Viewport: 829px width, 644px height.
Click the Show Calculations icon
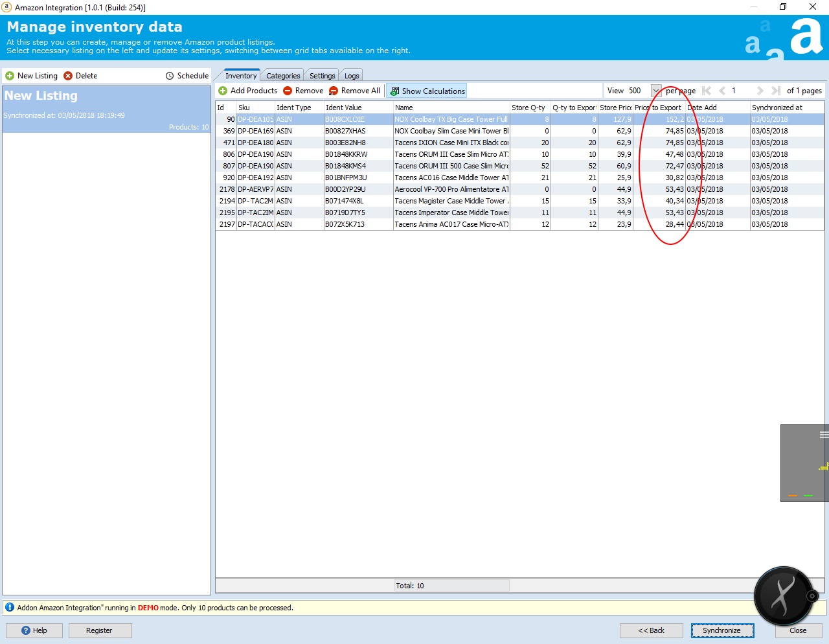(x=394, y=91)
